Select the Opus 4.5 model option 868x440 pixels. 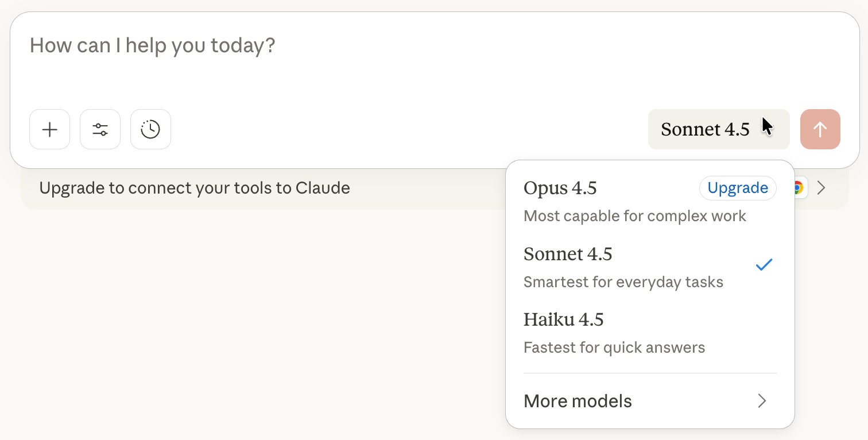(560, 188)
